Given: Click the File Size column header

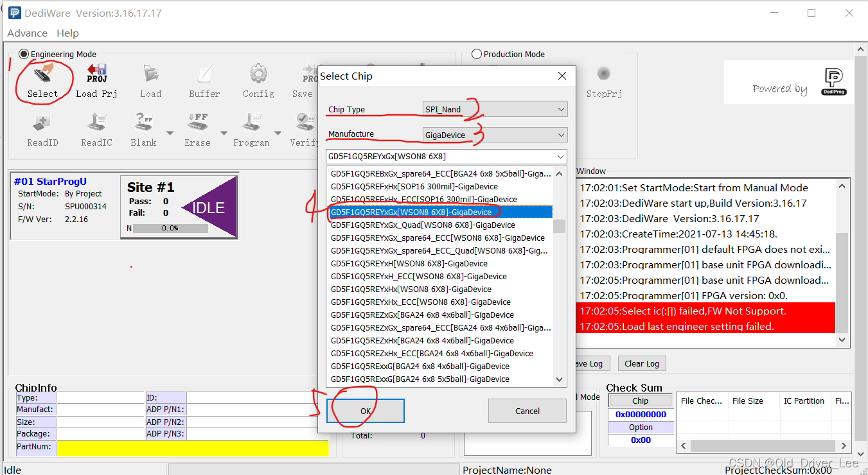Looking at the screenshot, I should (x=753, y=401).
